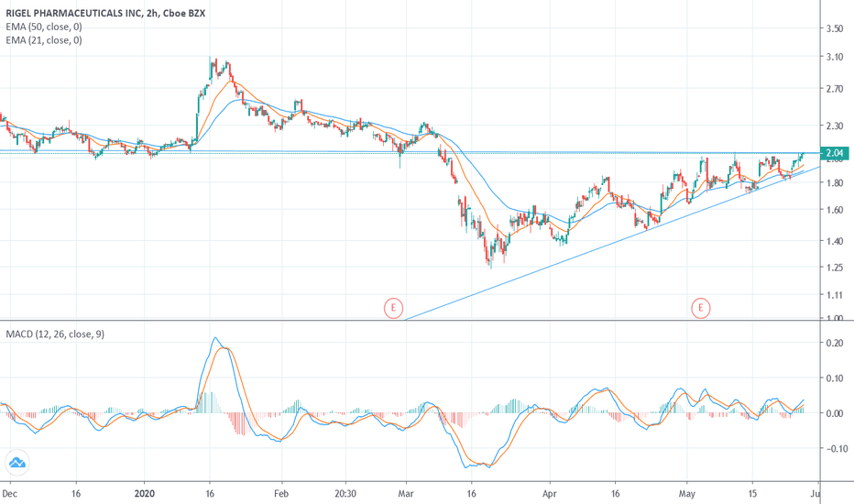Click the 0.20 MACD axis label
This screenshot has height=504, width=854.
click(835, 344)
